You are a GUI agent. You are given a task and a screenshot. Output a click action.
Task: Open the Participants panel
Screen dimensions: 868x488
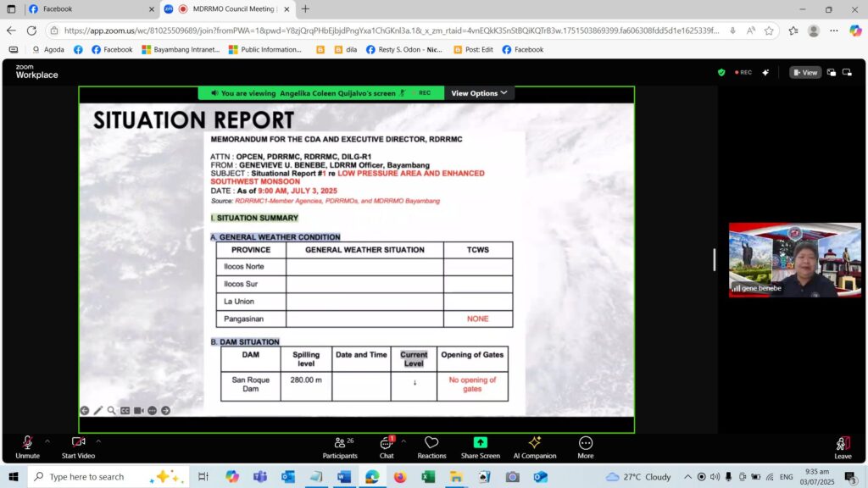tap(340, 447)
